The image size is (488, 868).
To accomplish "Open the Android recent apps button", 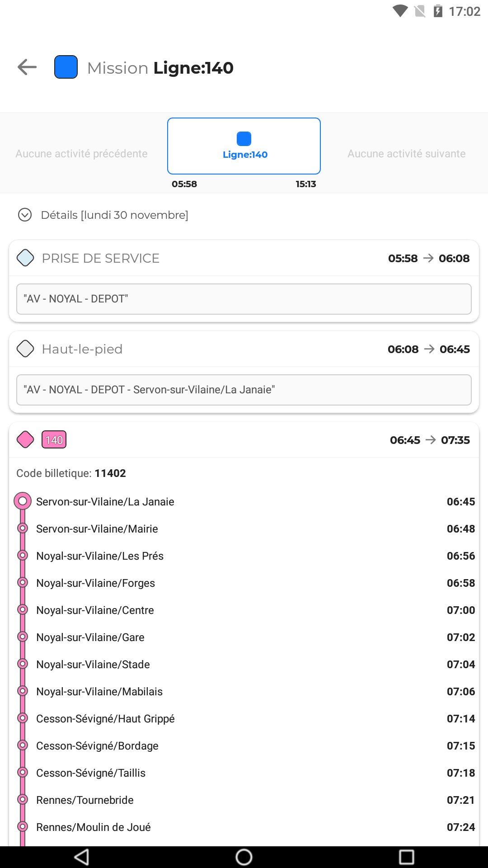I will (x=406, y=857).
